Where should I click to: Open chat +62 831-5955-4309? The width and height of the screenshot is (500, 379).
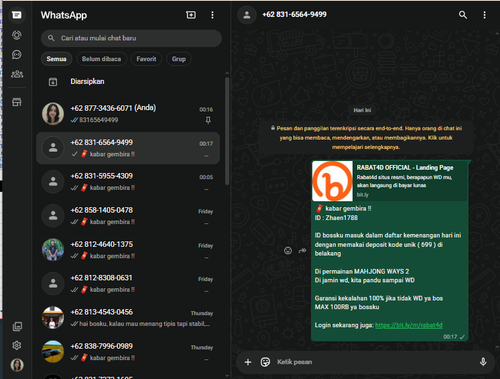pos(128,182)
